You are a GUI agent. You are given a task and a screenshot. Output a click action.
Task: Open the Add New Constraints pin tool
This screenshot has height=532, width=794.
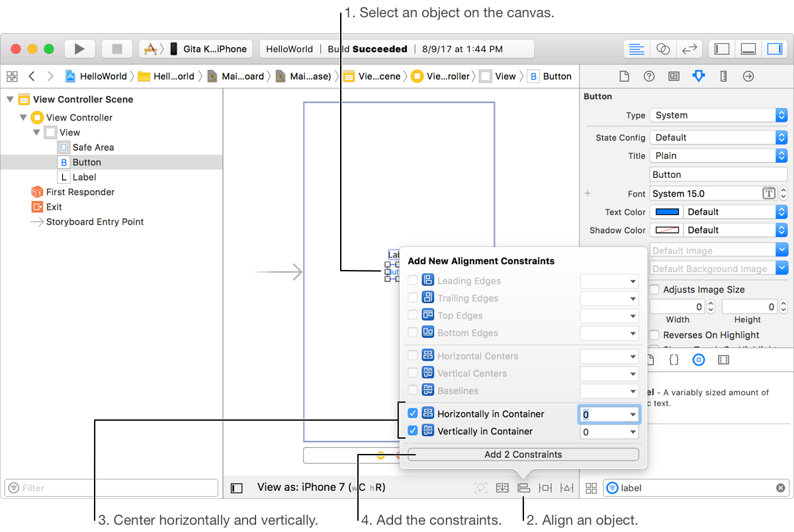(x=545, y=488)
